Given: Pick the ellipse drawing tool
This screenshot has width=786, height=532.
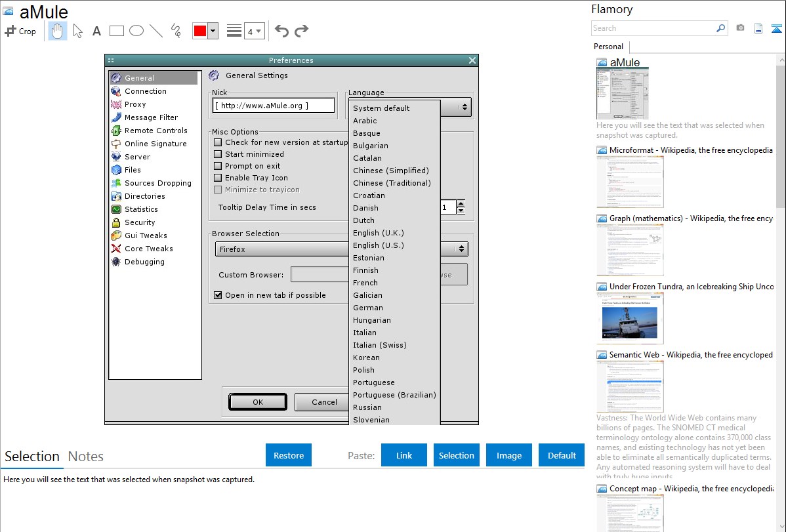Looking at the screenshot, I should 136,31.
